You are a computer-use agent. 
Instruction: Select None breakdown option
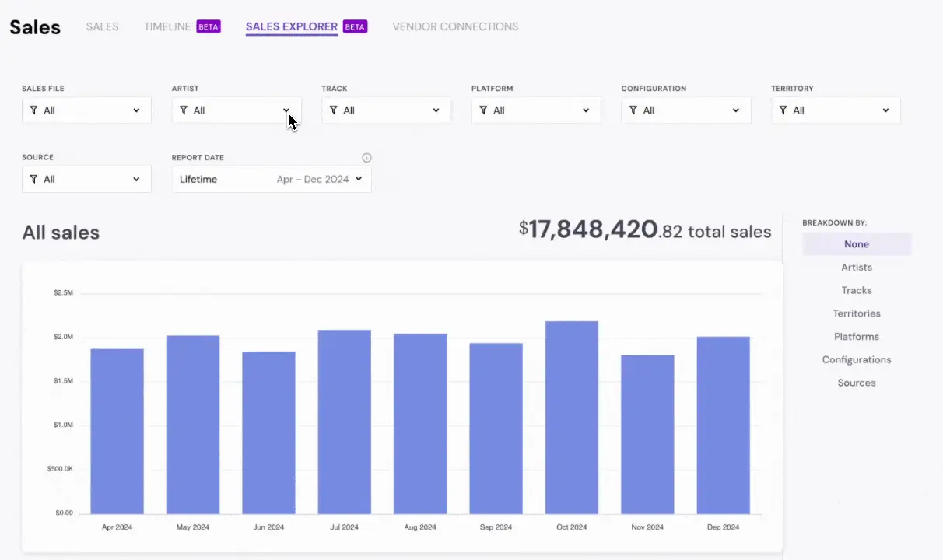pos(857,244)
